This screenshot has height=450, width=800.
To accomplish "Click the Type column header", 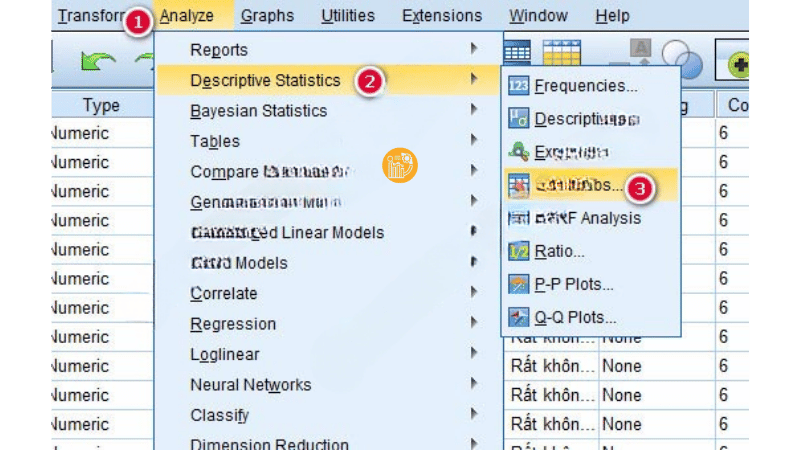I will tap(102, 105).
